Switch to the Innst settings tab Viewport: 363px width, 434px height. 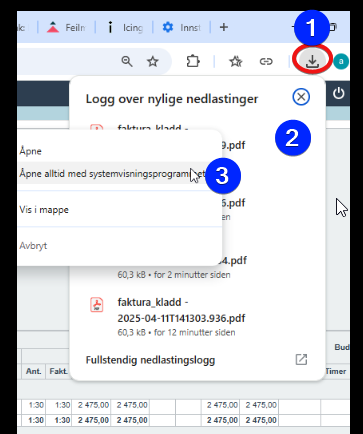(x=182, y=27)
